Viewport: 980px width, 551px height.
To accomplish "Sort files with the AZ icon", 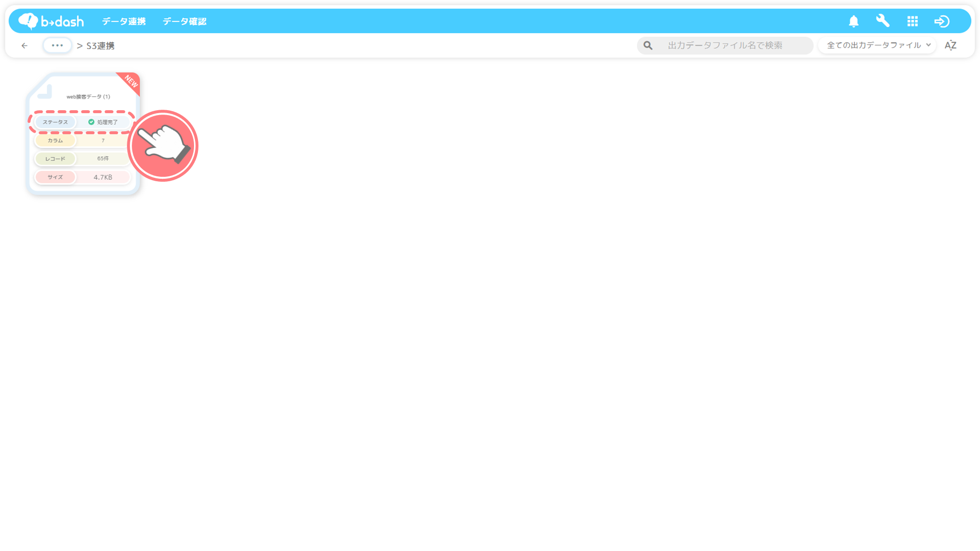I will (951, 46).
